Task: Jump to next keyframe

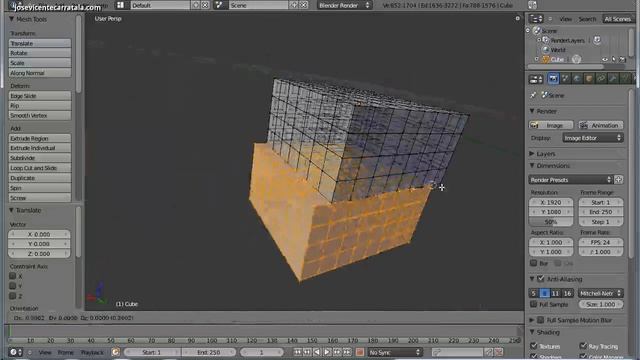Action: coord(337,352)
